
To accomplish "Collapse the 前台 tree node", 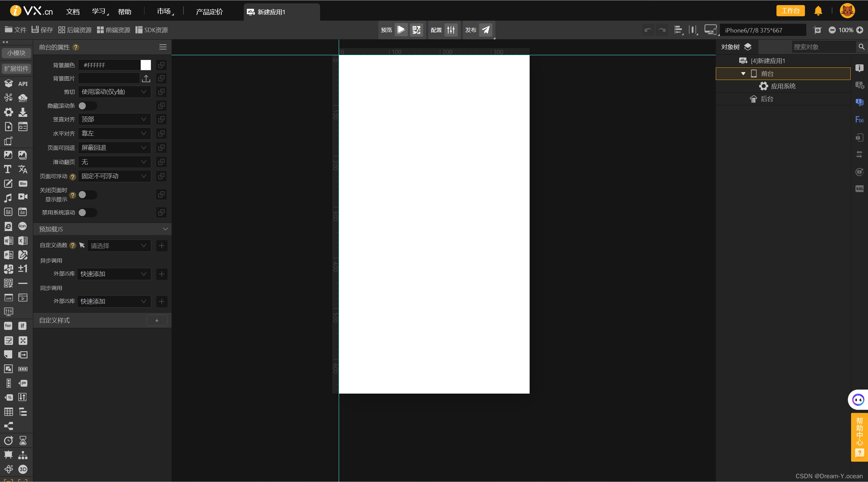I will [x=743, y=74].
